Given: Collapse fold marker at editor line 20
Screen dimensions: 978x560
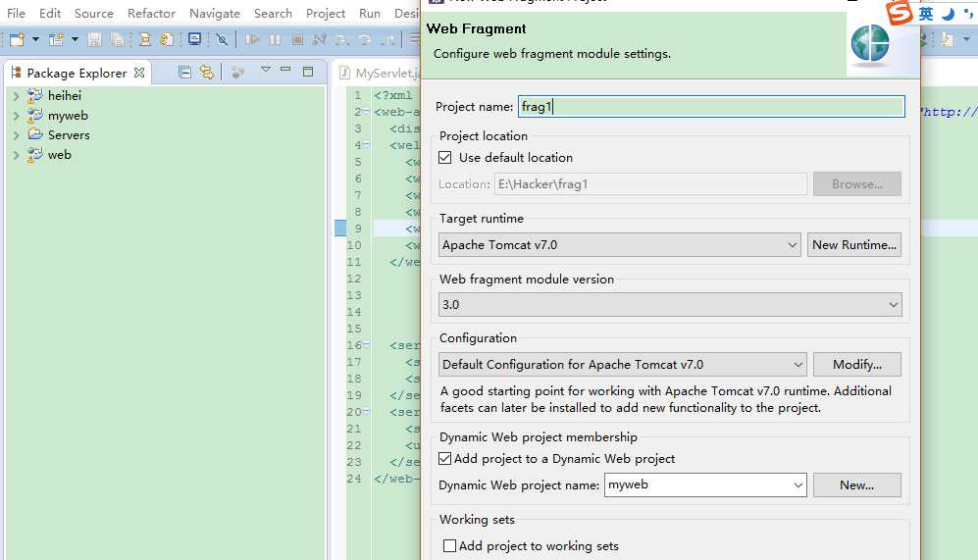Looking at the screenshot, I should [x=367, y=412].
